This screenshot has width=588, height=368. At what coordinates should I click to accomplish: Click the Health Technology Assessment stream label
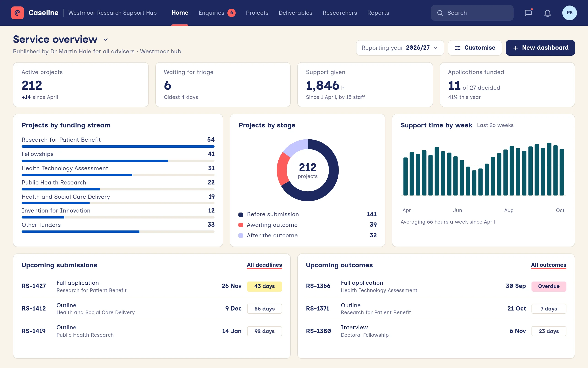[x=65, y=168]
